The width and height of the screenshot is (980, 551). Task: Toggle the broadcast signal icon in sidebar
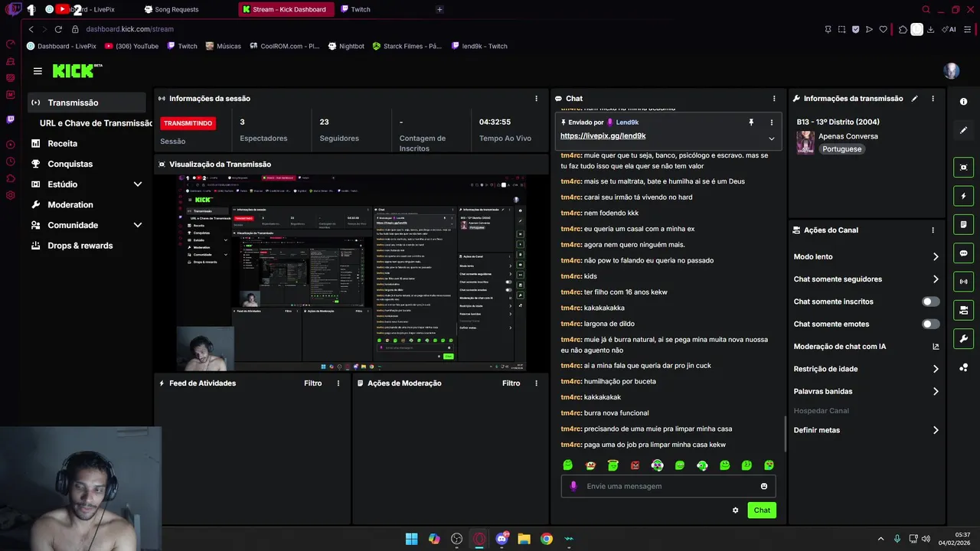[x=963, y=282]
